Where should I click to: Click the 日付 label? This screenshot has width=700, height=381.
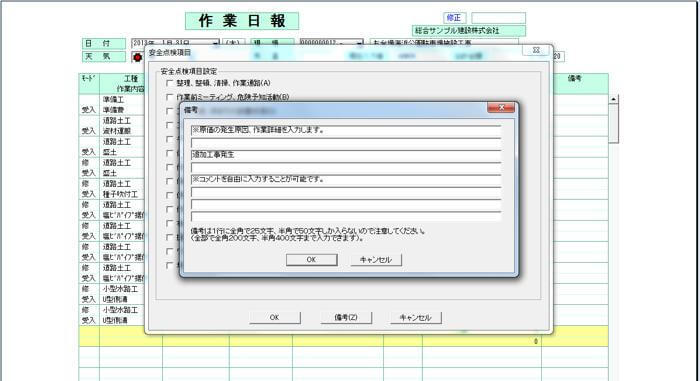coord(104,43)
